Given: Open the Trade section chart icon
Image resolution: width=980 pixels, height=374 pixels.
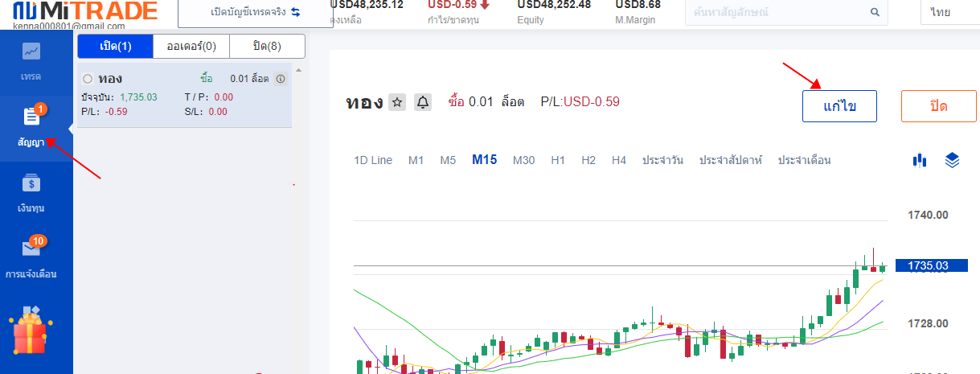Looking at the screenshot, I should (31, 52).
